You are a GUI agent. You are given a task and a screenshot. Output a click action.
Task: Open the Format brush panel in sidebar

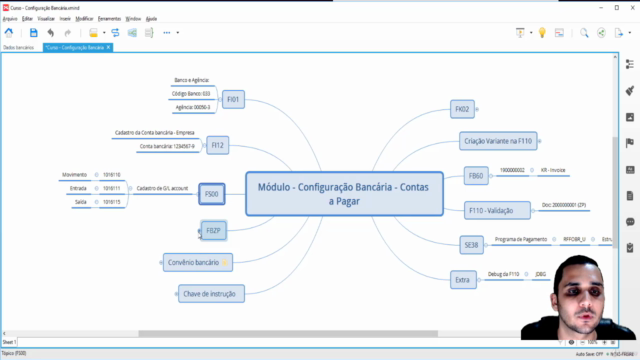(630, 90)
